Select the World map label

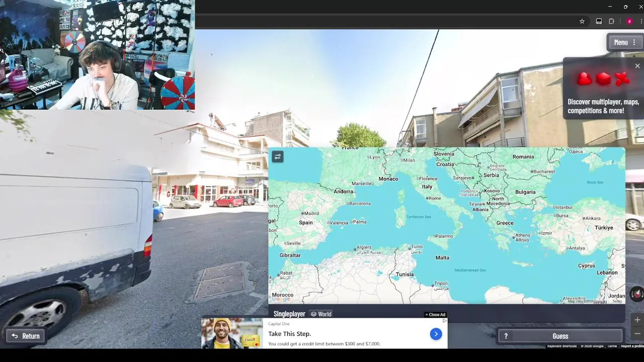click(320, 314)
